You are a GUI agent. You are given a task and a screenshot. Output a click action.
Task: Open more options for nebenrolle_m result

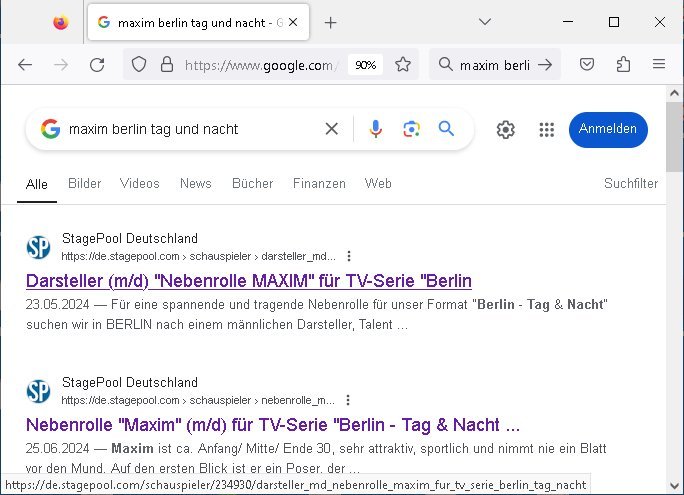click(348, 400)
